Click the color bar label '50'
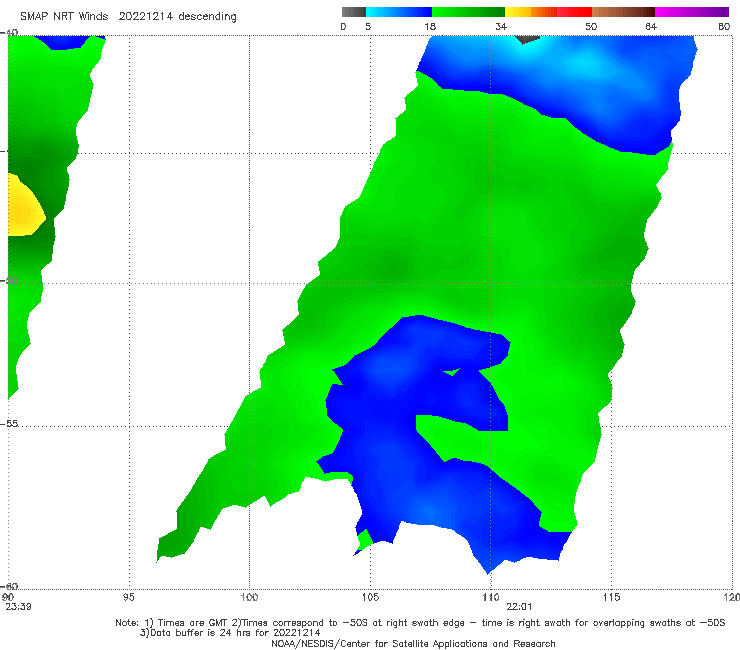The height and width of the screenshot is (650, 740). click(591, 27)
